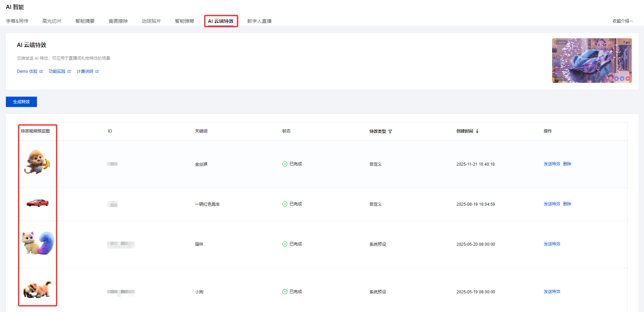This screenshot has height=312, width=644.
Task: Go to the 数字人直播 tab
Action: 259,21
